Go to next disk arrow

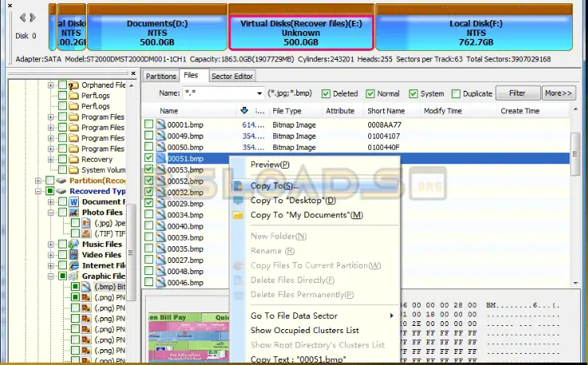(33, 18)
